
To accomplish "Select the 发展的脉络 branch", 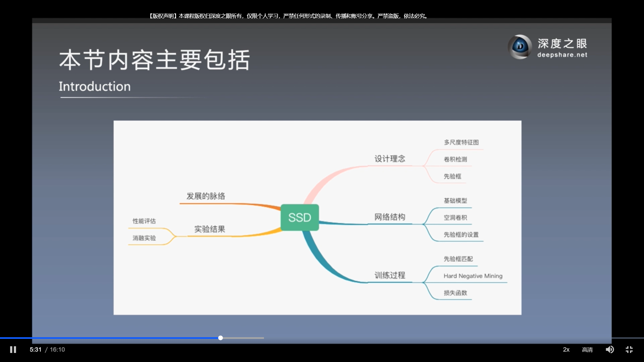I will [x=206, y=196].
